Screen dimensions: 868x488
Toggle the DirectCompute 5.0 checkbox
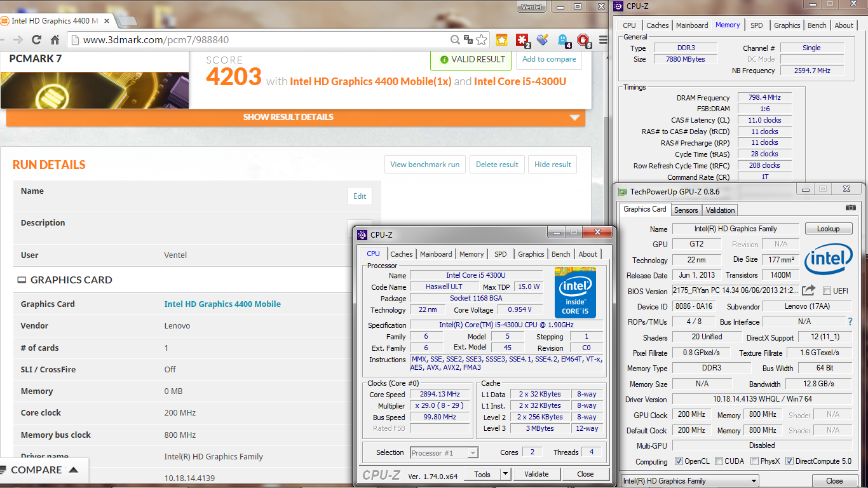click(x=789, y=461)
